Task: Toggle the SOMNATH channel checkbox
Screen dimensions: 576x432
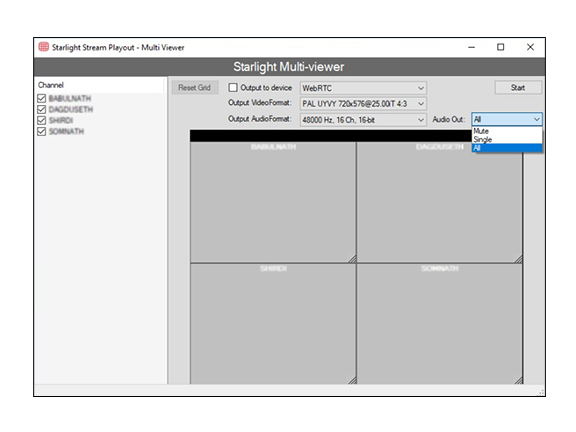Action: coord(42,132)
